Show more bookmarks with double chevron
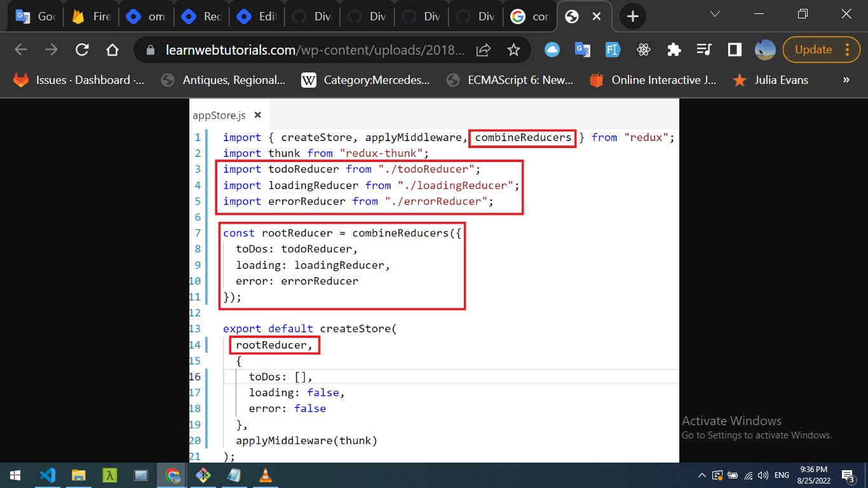The image size is (868, 488). click(x=846, y=80)
